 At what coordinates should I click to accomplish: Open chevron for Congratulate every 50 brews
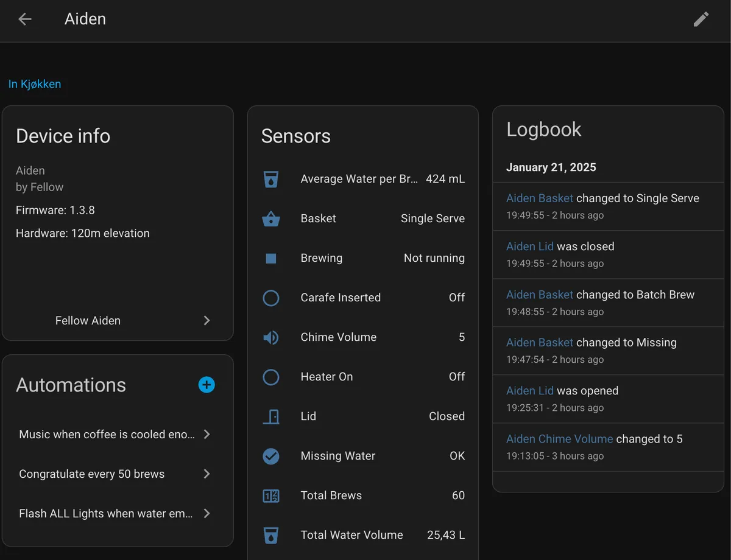pyautogui.click(x=207, y=474)
